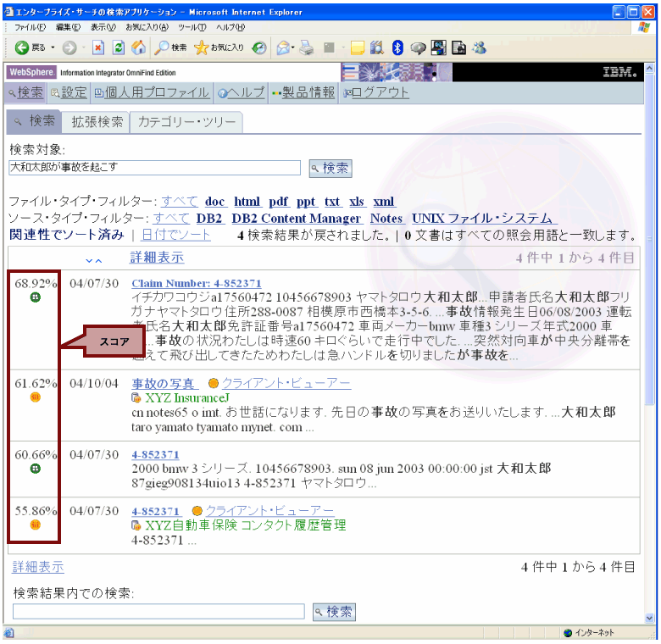This screenshot has height=644, width=661.
Task: Click ログアウト to log out
Action: (x=375, y=92)
